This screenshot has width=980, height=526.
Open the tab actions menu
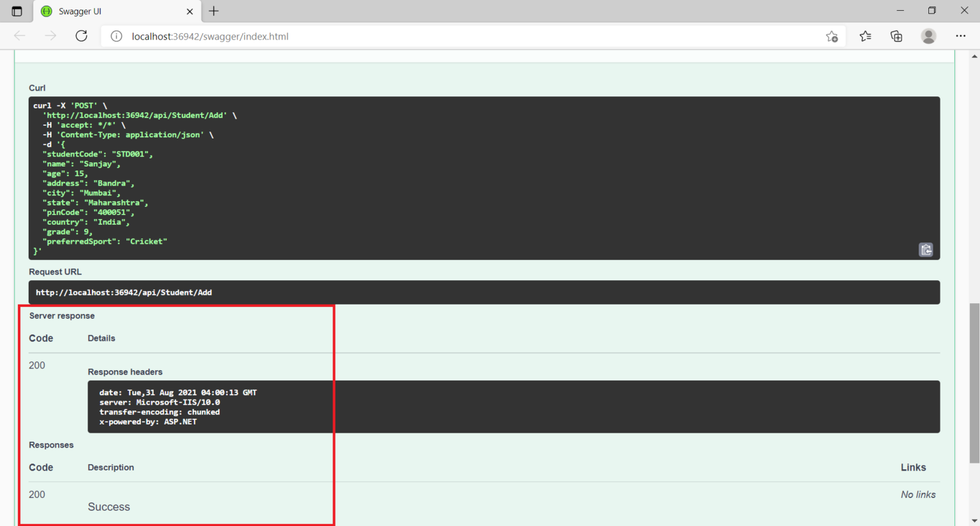pyautogui.click(x=17, y=11)
